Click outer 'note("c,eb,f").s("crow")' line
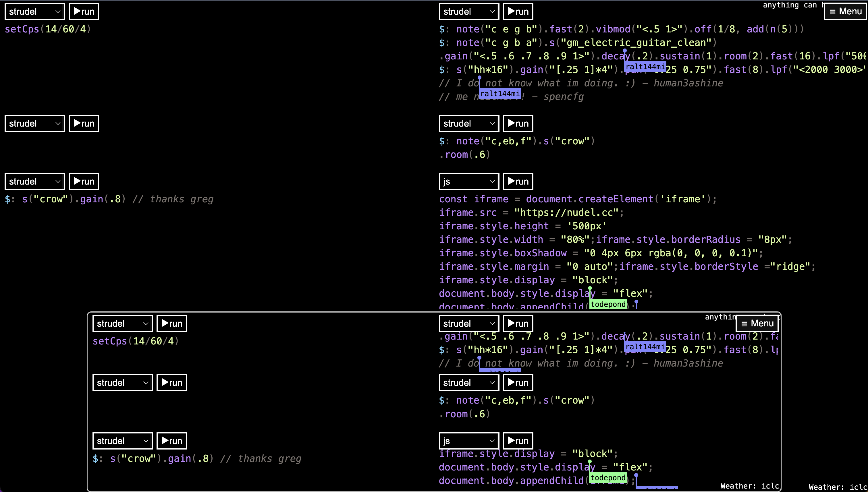 coord(517,141)
